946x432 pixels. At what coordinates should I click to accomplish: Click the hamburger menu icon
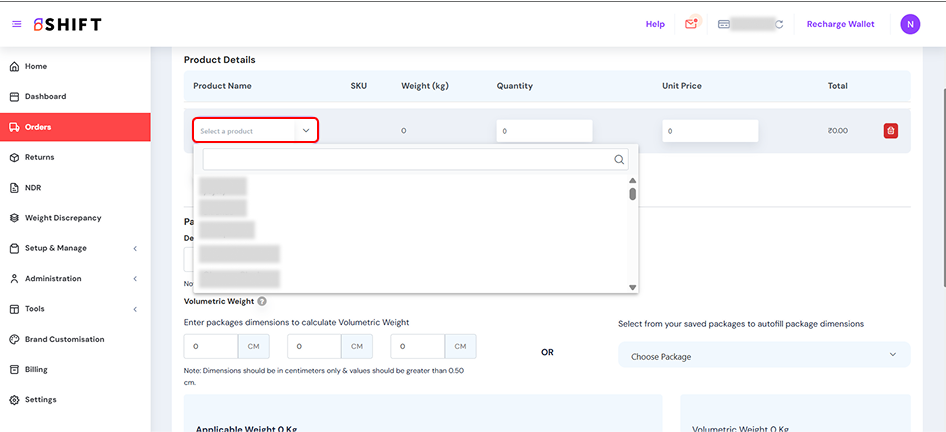(16, 24)
